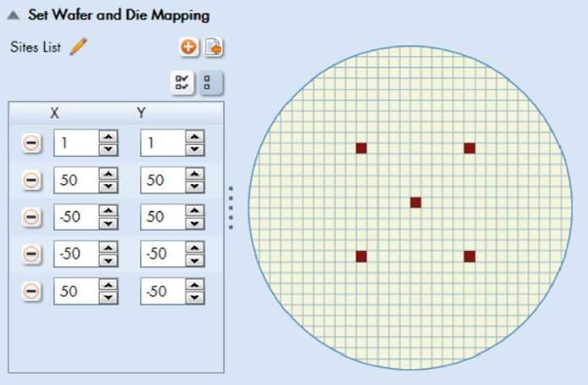Increase Y value in row 1, 1
588x385 pixels.
coord(195,137)
